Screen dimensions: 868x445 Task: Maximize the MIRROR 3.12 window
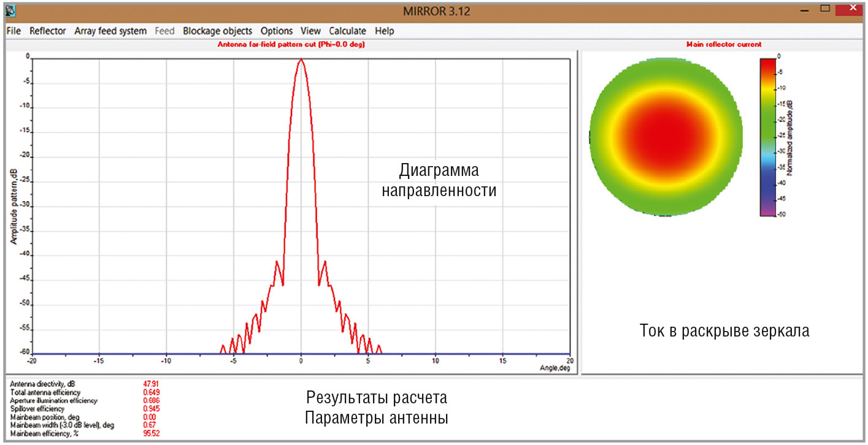pyautogui.click(x=825, y=9)
